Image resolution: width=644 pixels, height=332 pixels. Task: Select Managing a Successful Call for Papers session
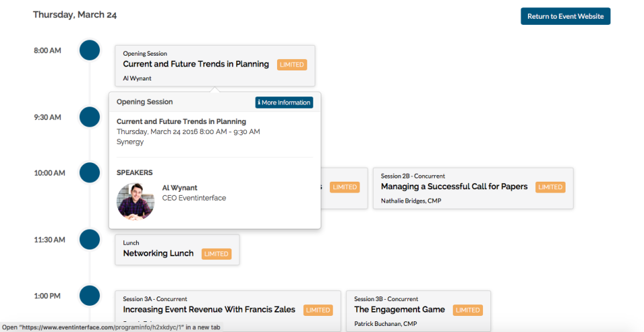click(x=473, y=188)
